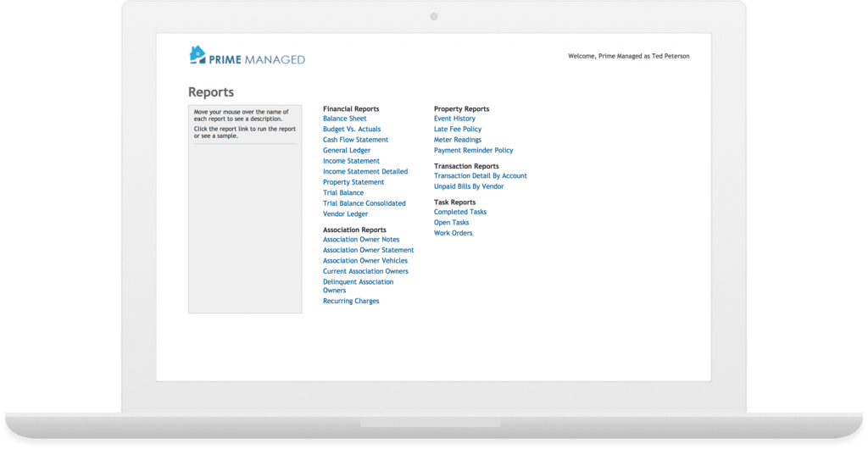868x449 pixels.
Task: Open the Open Tasks report
Action: coord(452,222)
